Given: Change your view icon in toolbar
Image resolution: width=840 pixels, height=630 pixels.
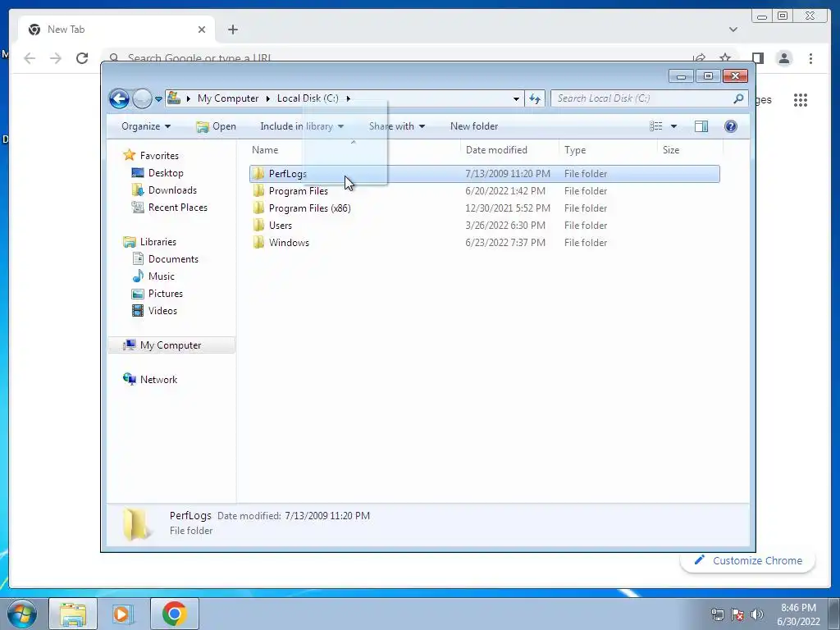Looking at the screenshot, I should pos(655,126).
